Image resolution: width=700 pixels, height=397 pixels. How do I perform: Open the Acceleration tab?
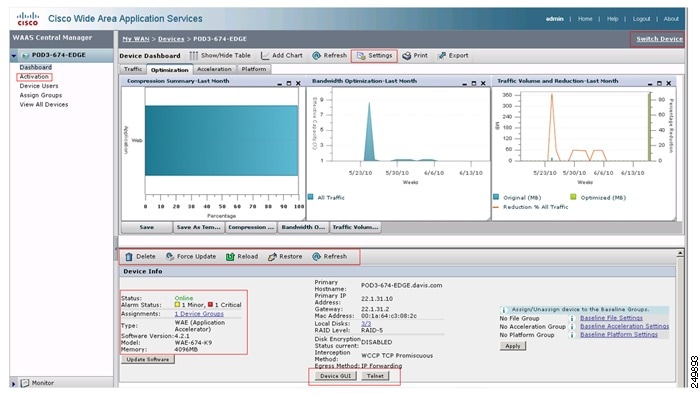point(214,69)
